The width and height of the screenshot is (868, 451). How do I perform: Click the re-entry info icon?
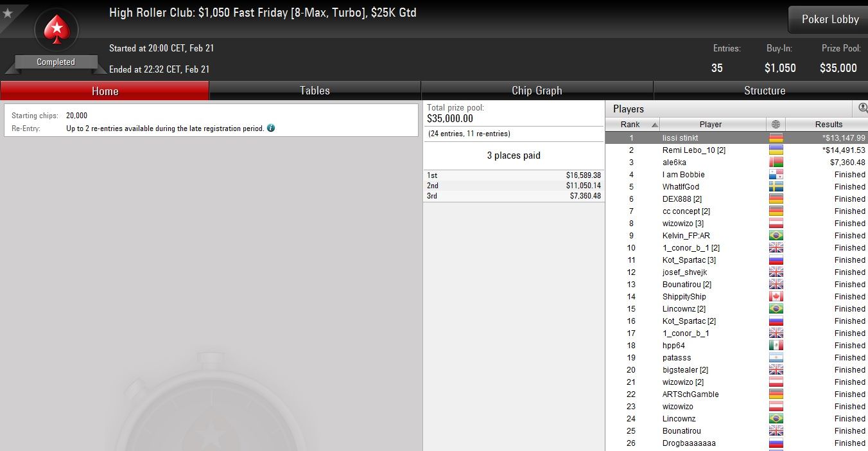coord(271,128)
